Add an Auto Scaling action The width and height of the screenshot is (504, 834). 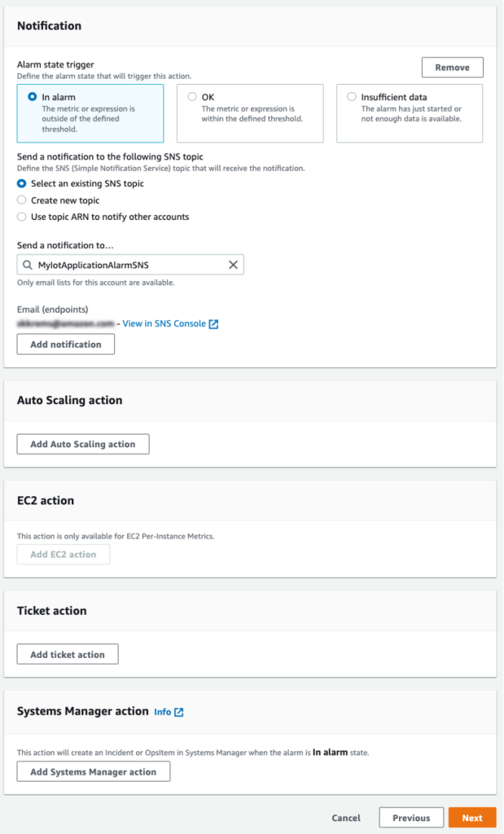pyautogui.click(x=82, y=444)
